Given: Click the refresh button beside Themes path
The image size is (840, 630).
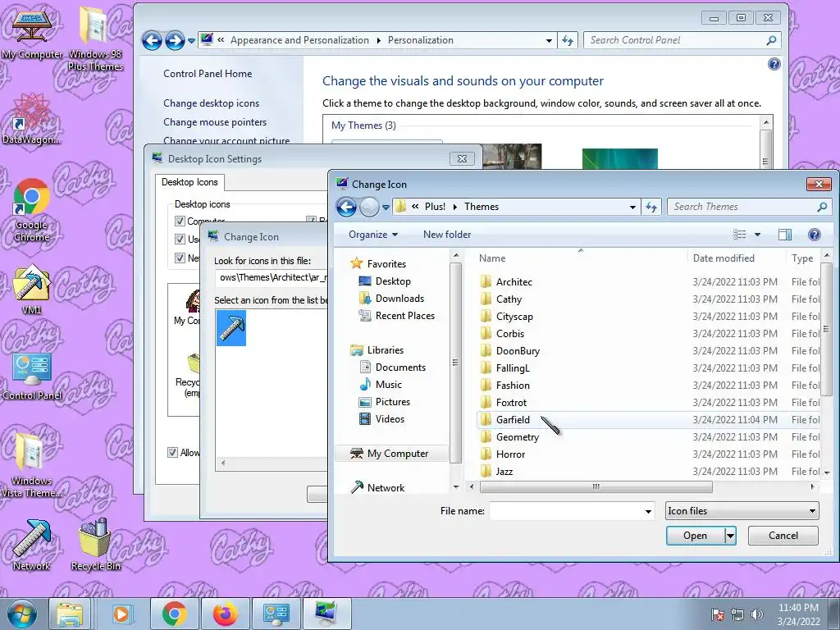Looking at the screenshot, I should click(651, 207).
